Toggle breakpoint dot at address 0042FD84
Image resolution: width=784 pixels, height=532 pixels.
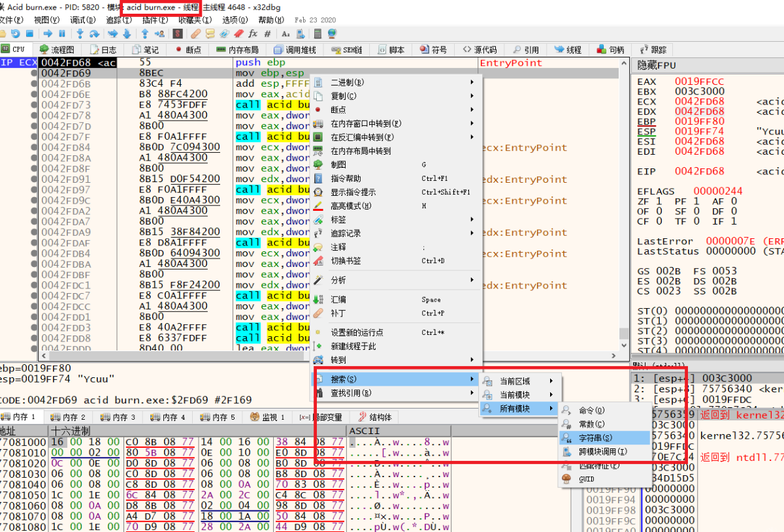pos(33,148)
